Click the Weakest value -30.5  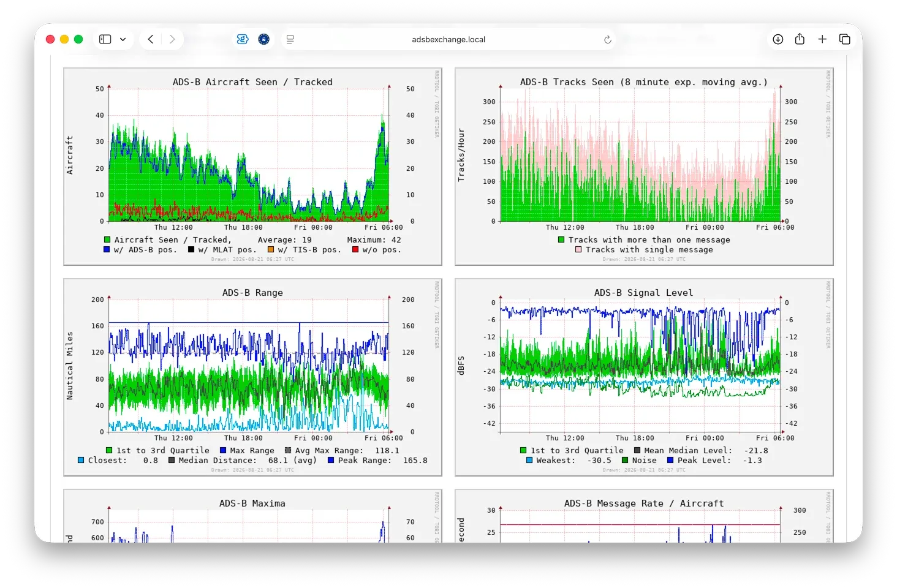599,461
